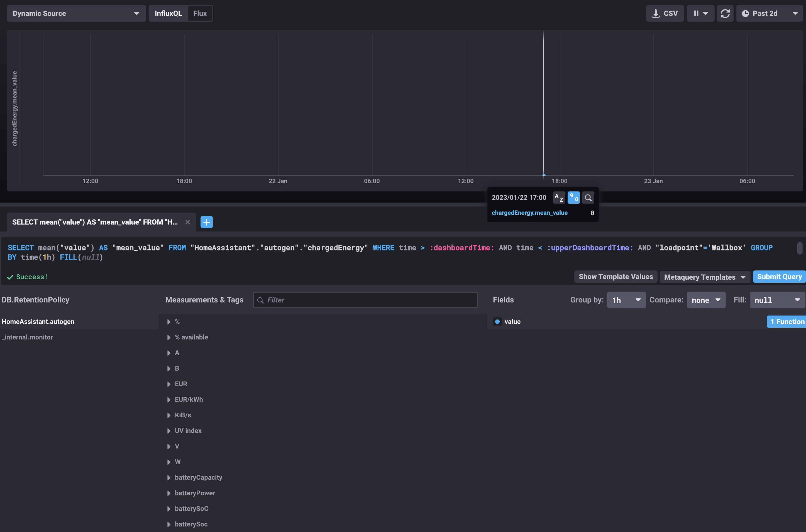This screenshot has height=532, width=806.
Task: Close the current query tab
Action: pos(188,222)
